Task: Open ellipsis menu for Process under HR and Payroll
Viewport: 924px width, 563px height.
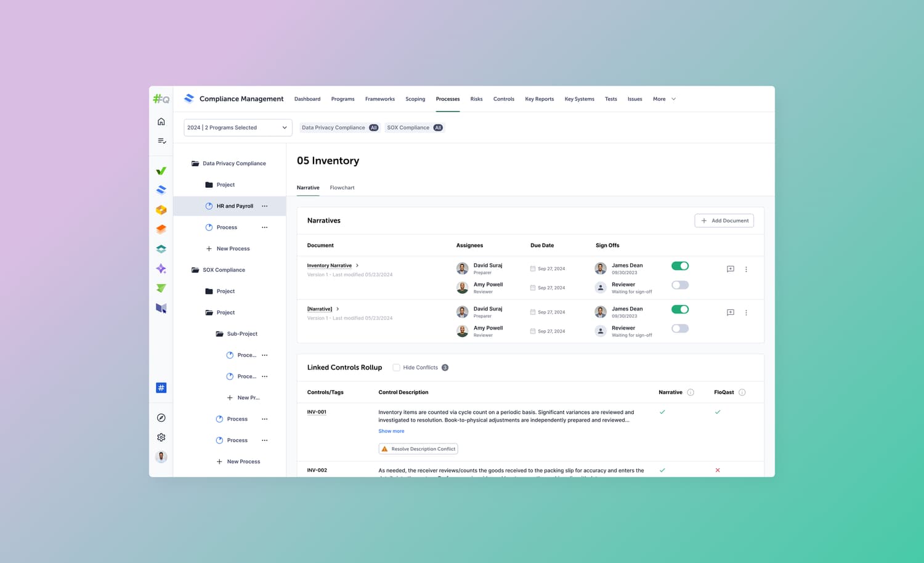Action: tap(265, 227)
